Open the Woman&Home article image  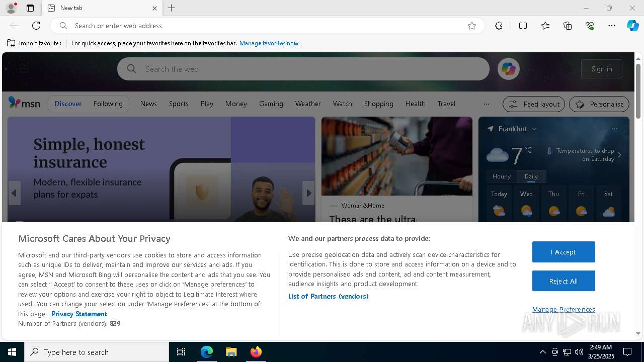coord(397,156)
